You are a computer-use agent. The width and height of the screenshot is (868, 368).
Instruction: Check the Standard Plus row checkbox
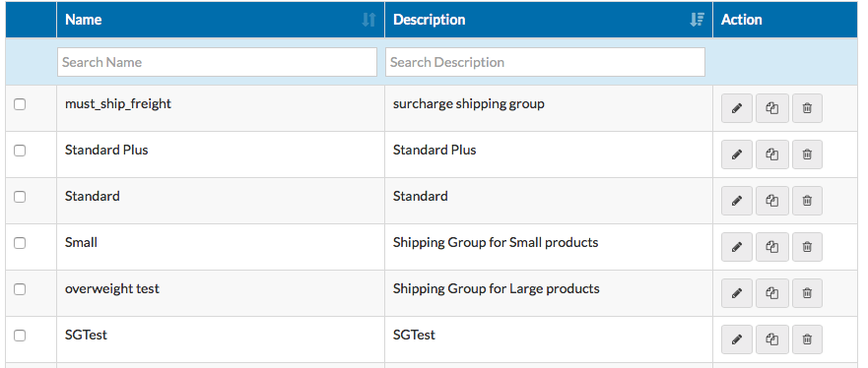click(x=20, y=151)
